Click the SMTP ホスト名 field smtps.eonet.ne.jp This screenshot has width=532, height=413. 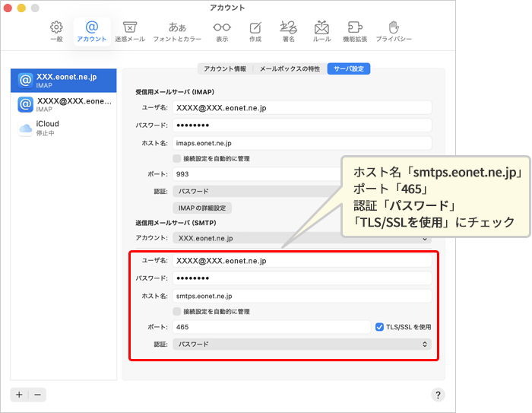point(302,296)
